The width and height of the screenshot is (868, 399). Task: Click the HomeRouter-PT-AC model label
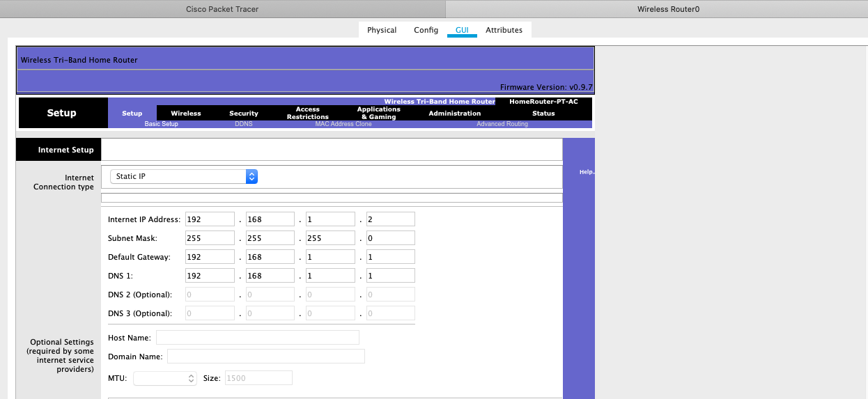(543, 102)
